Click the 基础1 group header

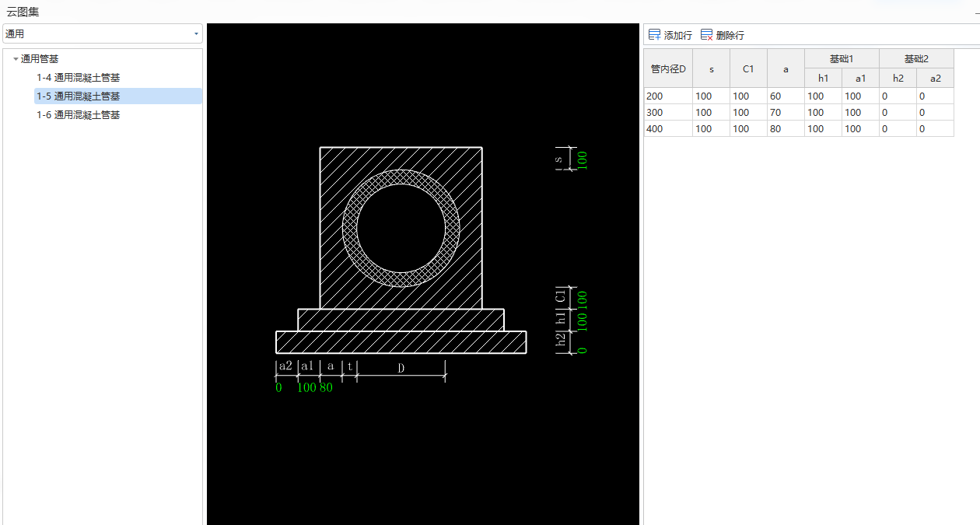click(842, 59)
